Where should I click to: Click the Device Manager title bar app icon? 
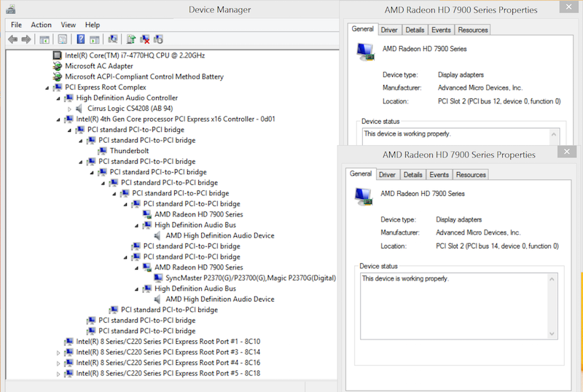(11, 9)
